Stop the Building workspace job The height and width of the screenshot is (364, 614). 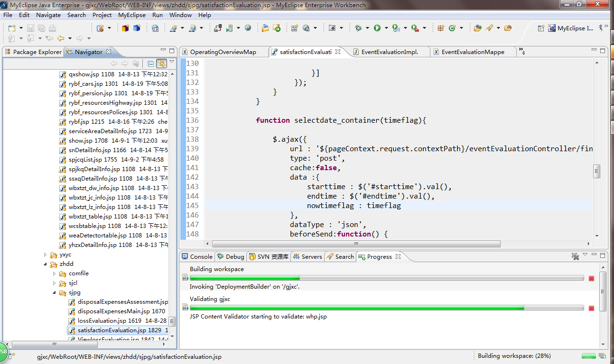[x=591, y=278]
